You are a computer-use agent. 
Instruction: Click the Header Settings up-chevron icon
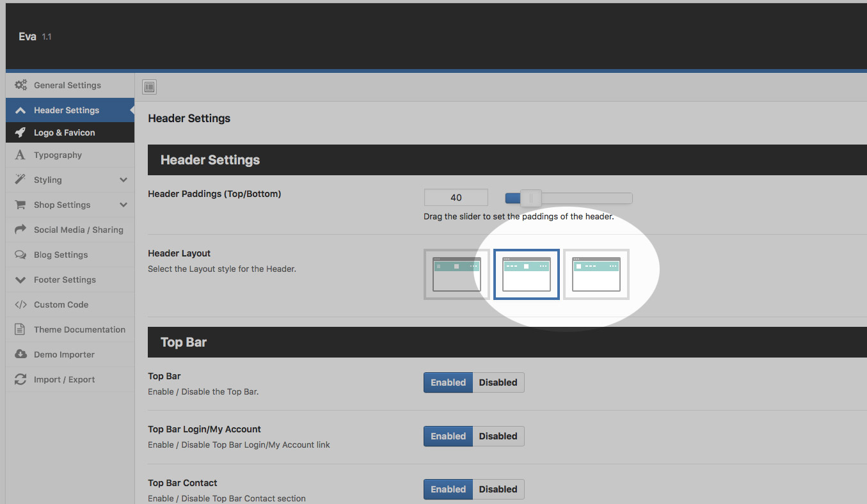point(20,111)
